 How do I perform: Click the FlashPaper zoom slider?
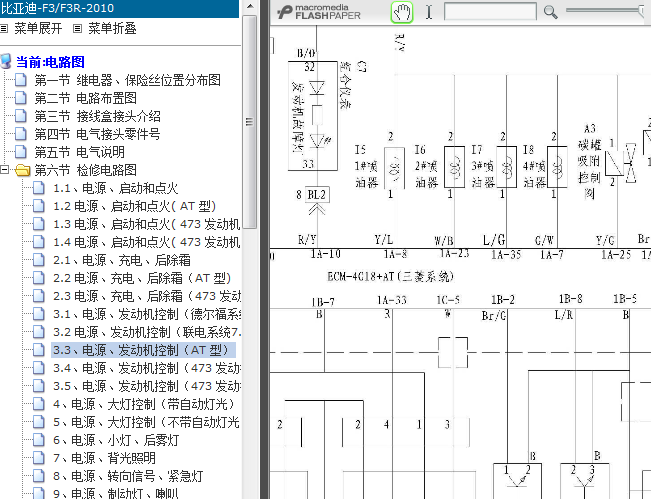[607, 10]
